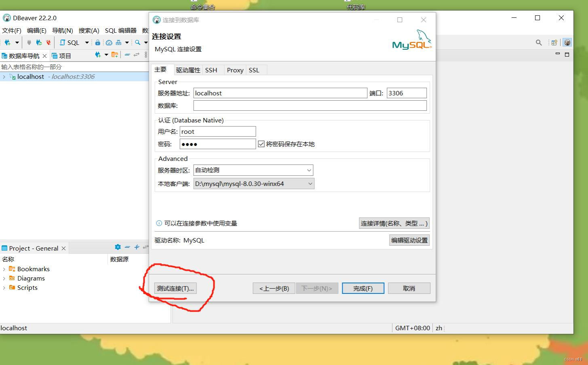Click the GMT+08:00 status bar indicator
588x365 pixels.
pos(412,328)
